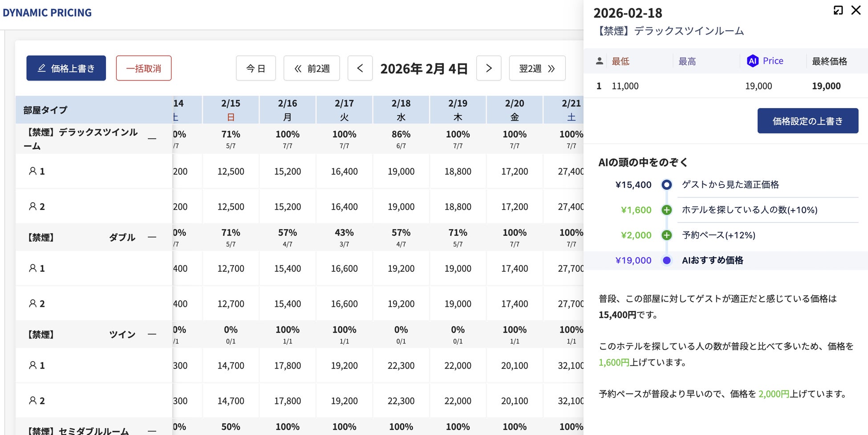Click デラックスツイン 86% occupancy on 2/18
This screenshot has height=435, width=868.
point(401,134)
